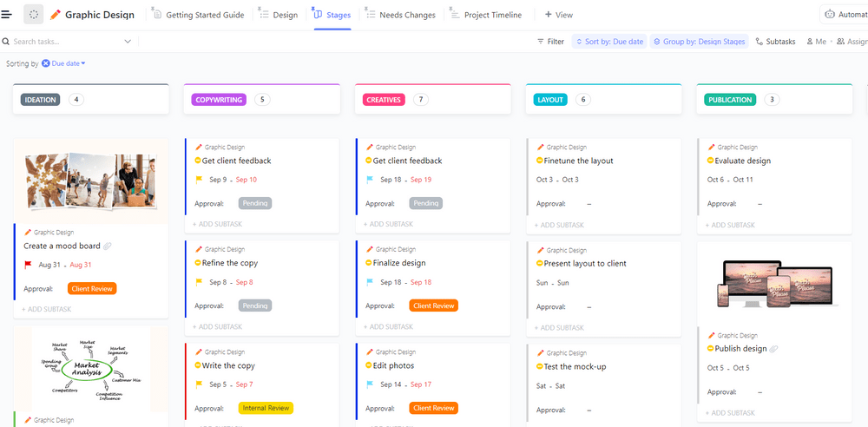Click the attachment paperclip on Publish design
This screenshot has width=868, height=427.
pyautogui.click(x=773, y=349)
